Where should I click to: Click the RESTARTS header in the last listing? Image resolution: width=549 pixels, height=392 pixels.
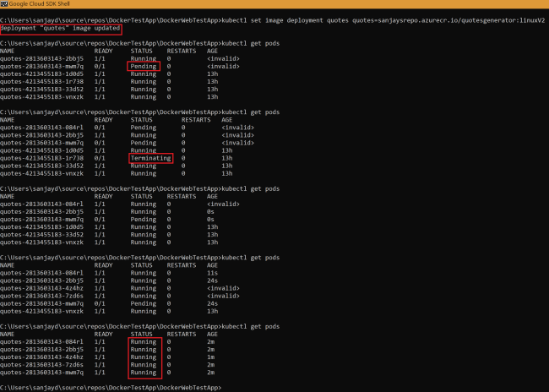(x=182, y=334)
